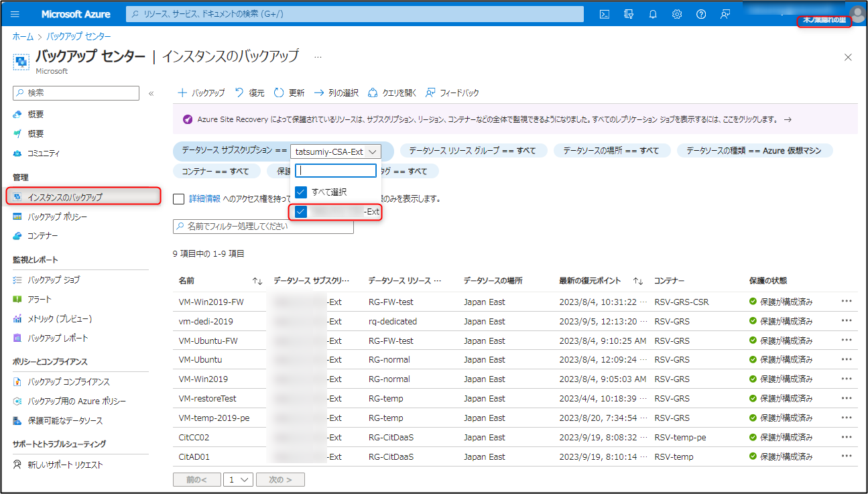Click the user account avatar
The width and height of the screenshot is (868, 494).
coord(857,13)
